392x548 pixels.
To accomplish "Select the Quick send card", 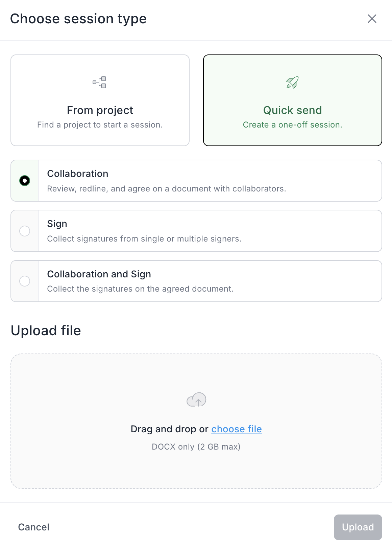I will click(293, 100).
